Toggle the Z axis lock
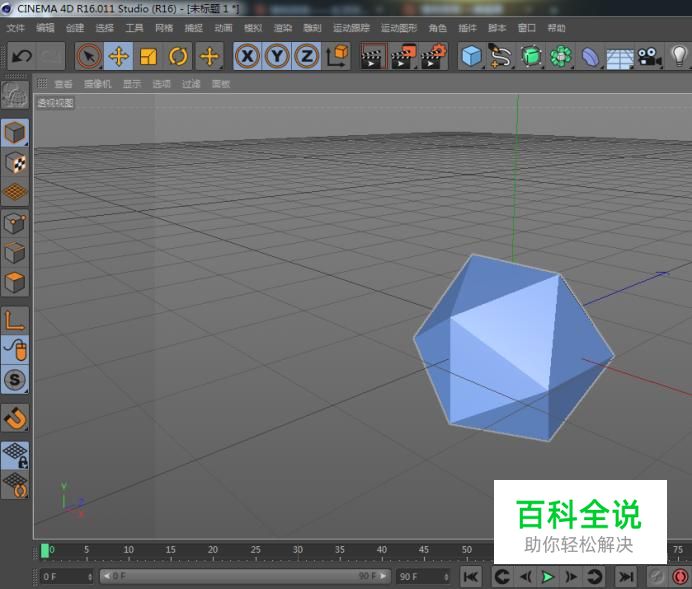Screen dimensions: 692x589 point(307,56)
